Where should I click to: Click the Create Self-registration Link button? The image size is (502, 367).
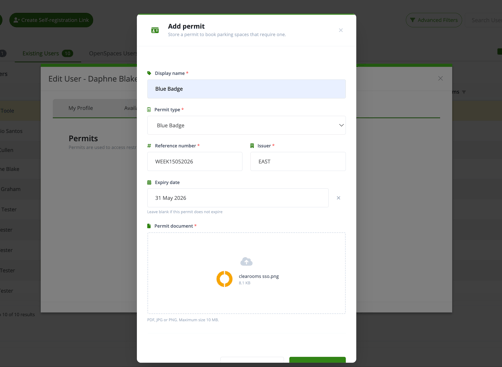tap(51, 20)
